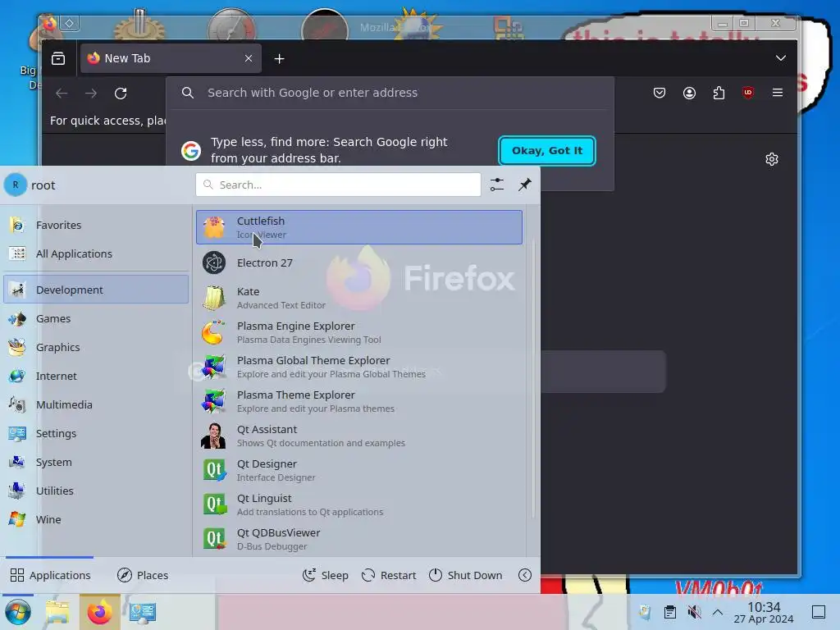Open Firefox account icon
Image resolution: width=840 pixels, height=630 pixels.
[x=689, y=93]
